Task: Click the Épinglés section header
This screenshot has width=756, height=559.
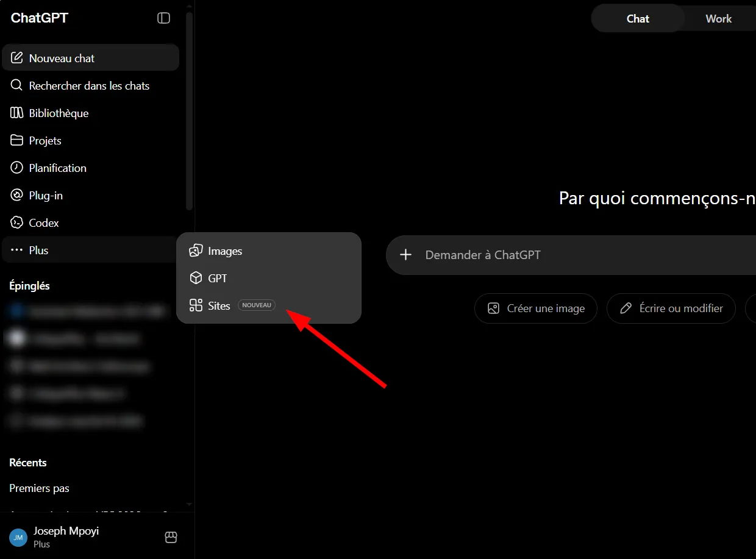Action: point(29,285)
